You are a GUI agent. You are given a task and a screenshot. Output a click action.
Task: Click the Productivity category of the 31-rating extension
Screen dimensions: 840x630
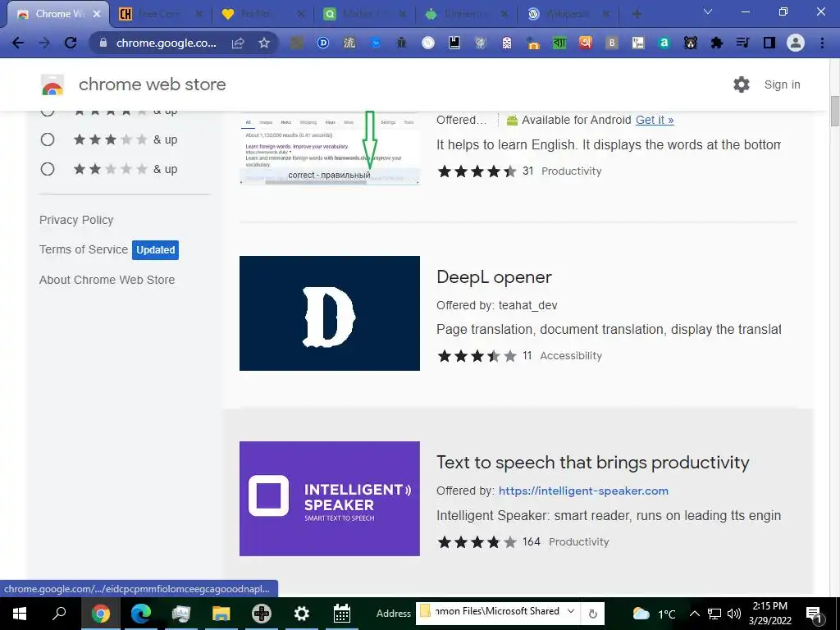point(571,171)
